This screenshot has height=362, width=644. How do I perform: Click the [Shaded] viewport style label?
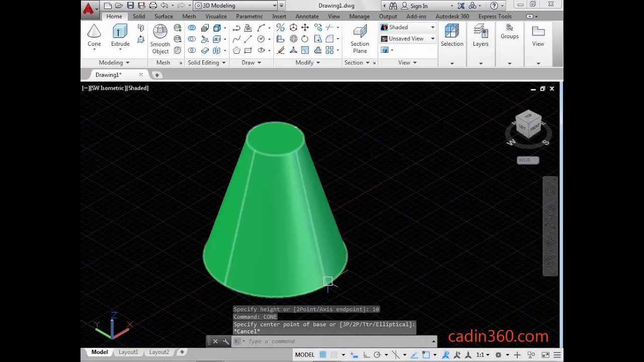137,88
